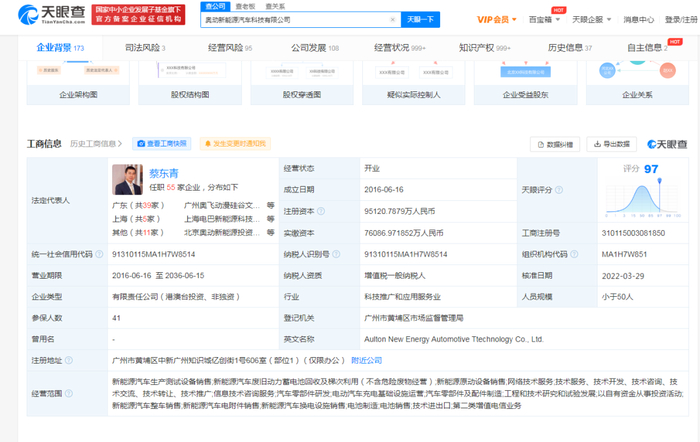700x442 pixels.
Task: Click the legal representative's photo thumbnail
Action: coord(127,180)
